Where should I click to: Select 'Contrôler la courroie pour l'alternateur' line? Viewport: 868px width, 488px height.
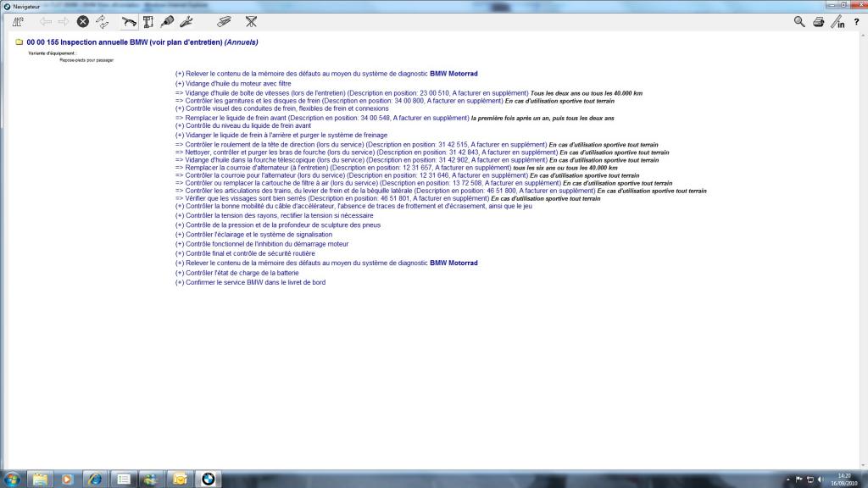[408, 175]
